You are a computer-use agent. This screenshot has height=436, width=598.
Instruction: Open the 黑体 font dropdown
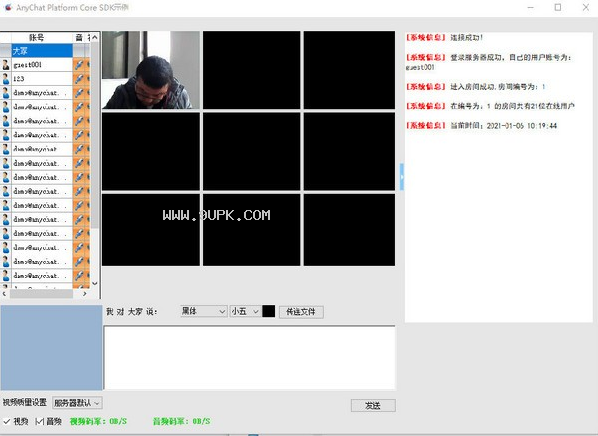[x=204, y=311]
